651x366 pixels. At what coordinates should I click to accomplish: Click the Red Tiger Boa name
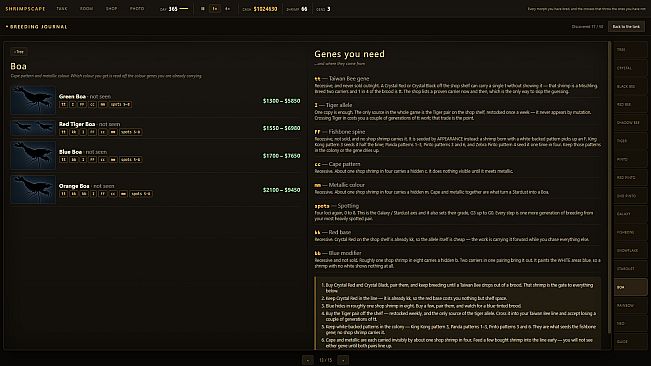coord(77,124)
